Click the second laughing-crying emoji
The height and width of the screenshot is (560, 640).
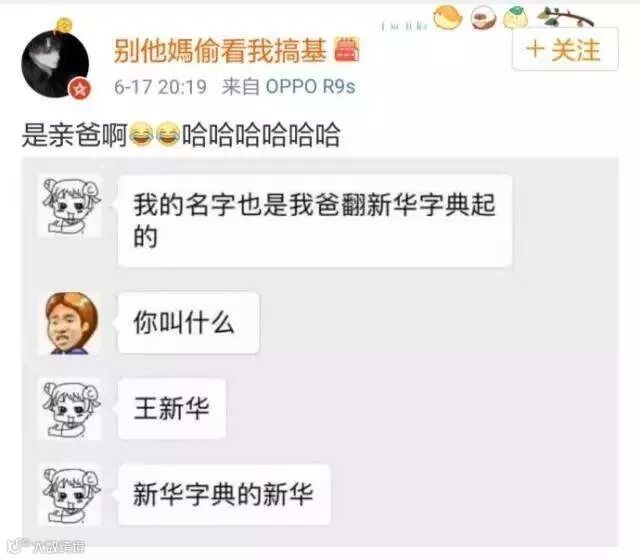(x=168, y=134)
